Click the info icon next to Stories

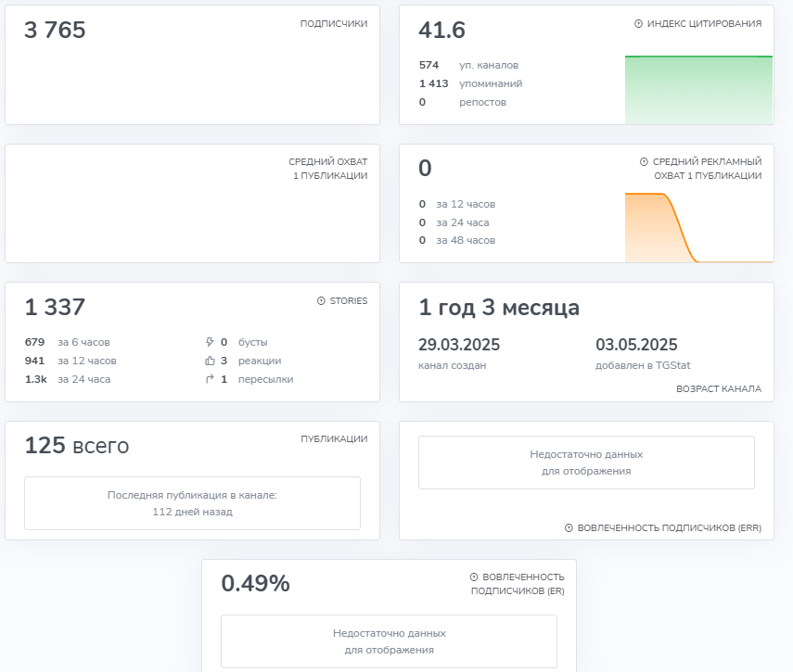(x=321, y=300)
